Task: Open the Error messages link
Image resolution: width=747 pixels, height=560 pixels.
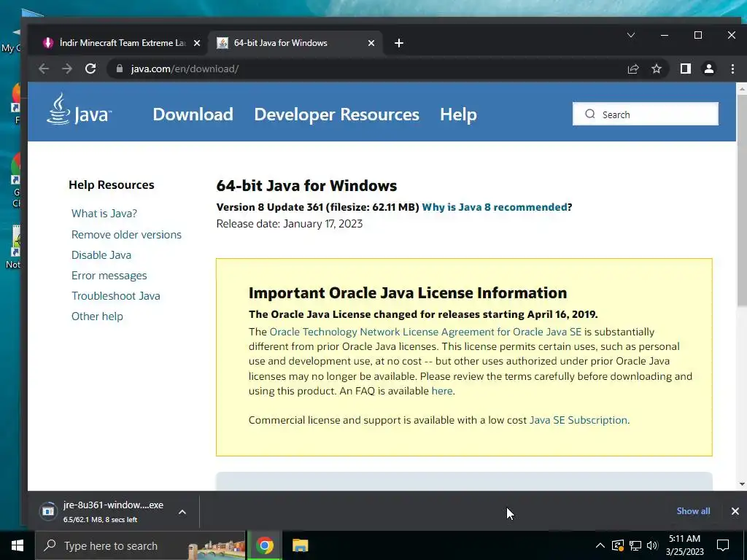Action: pyautogui.click(x=109, y=275)
